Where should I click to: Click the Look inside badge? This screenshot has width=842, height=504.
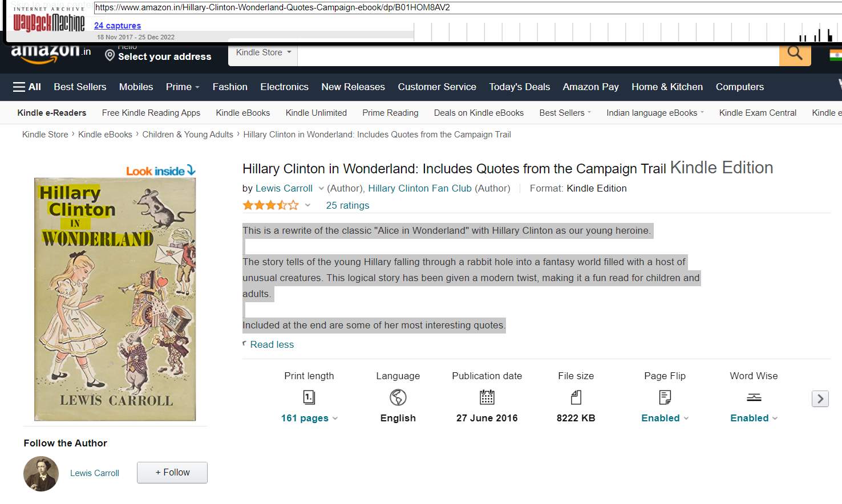coord(160,170)
